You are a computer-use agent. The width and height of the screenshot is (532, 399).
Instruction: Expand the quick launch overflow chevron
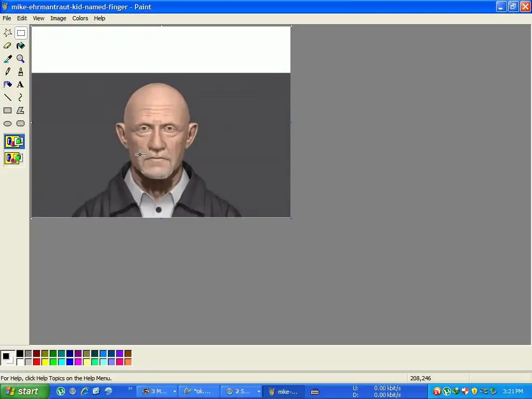pyautogui.click(x=130, y=389)
